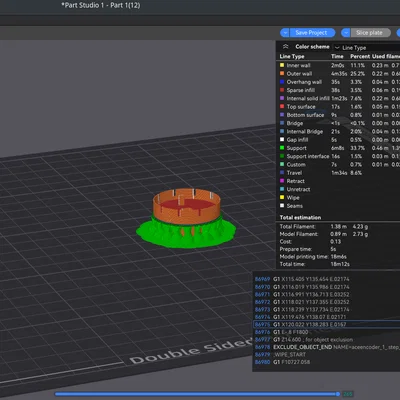Viewport: 400px width, 400px height.
Task: Toggle the Unretract legend row
Action: [338, 189]
